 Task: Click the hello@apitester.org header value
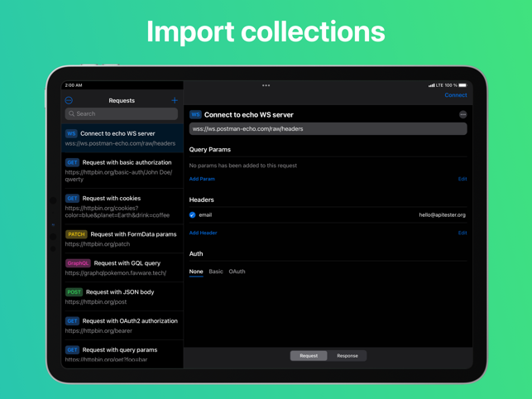442,215
